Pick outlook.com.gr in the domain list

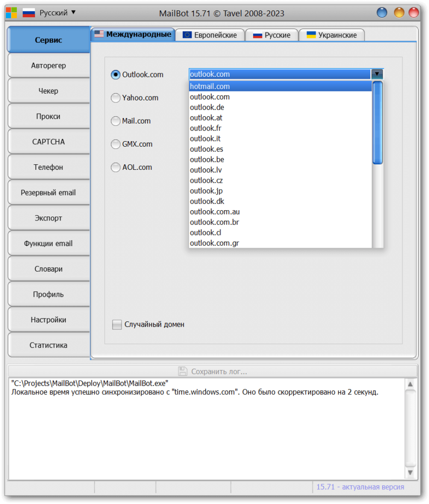pos(280,243)
